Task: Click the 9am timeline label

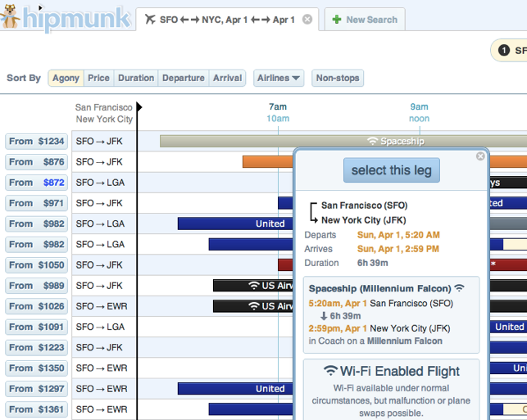Action: tap(419, 106)
